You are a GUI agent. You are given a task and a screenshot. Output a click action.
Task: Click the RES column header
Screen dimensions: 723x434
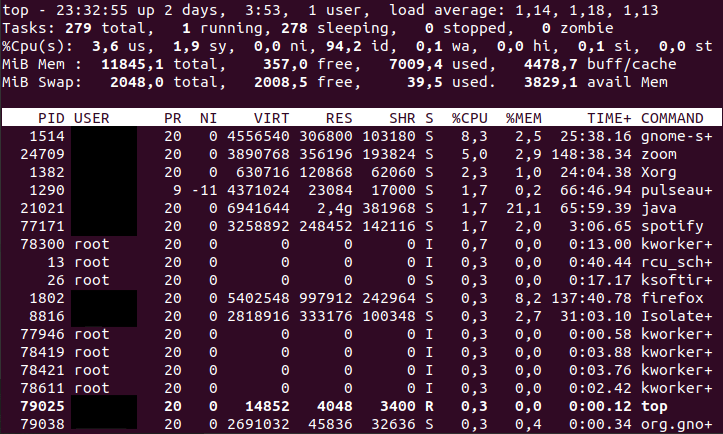(339, 119)
